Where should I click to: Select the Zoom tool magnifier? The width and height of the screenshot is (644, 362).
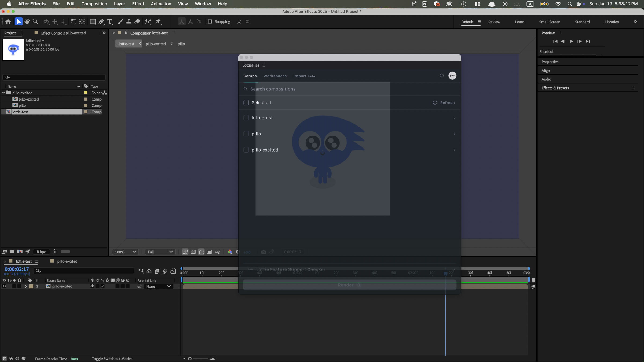(35, 21)
